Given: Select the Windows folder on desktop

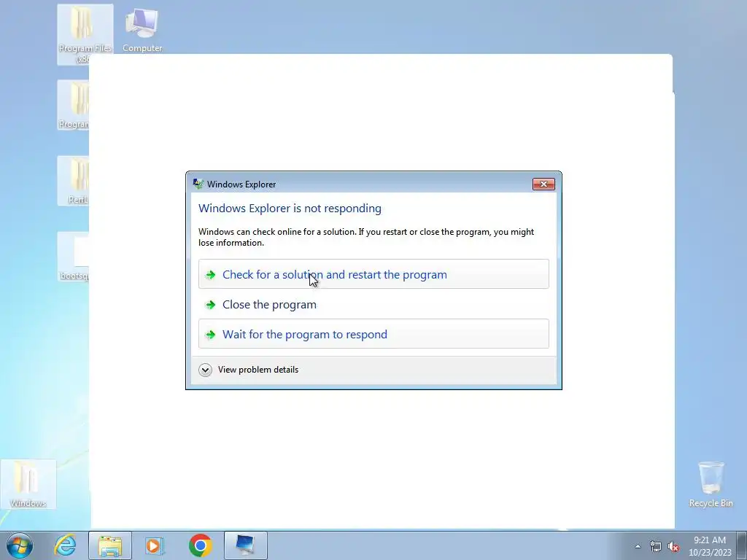Looking at the screenshot, I should coord(28,484).
